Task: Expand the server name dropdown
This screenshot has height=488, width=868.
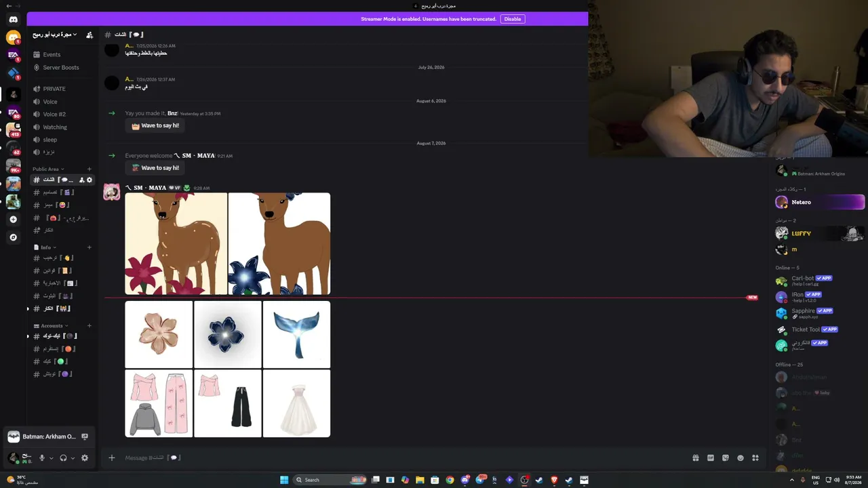Action: pyautogui.click(x=55, y=35)
